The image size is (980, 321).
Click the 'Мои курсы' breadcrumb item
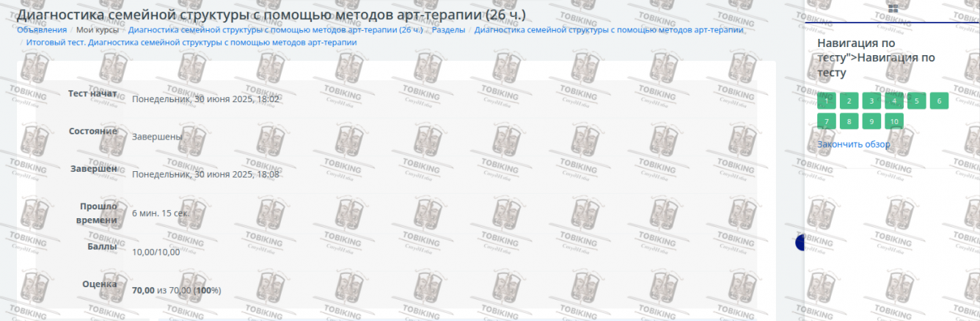click(x=98, y=30)
